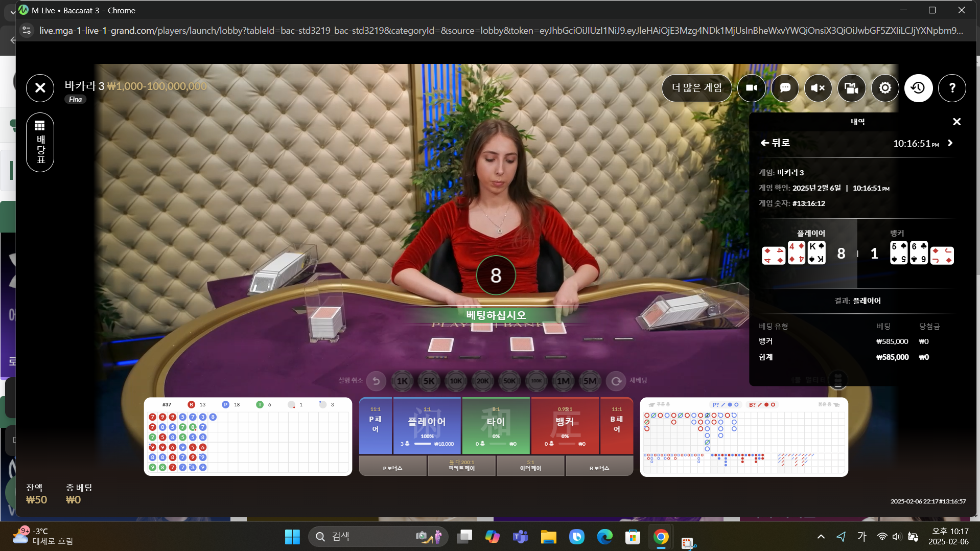Select the 20K chip

click(483, 381)
